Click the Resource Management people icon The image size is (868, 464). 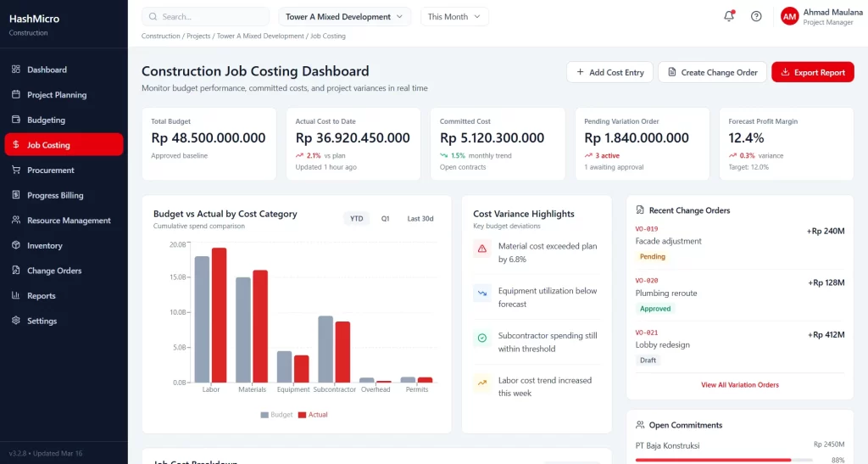pyautogui.click(x=15, y=220)
